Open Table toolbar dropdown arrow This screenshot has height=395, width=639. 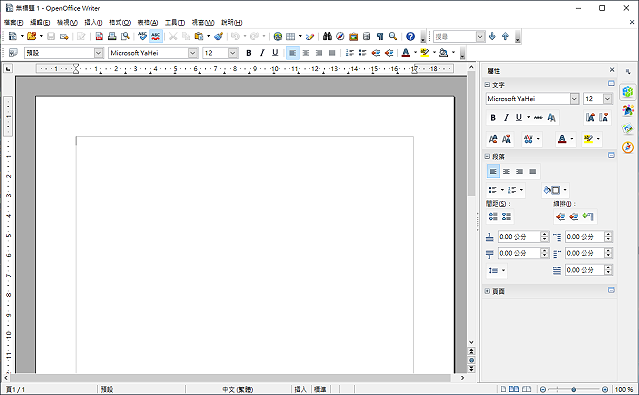(x=300, y=36)
